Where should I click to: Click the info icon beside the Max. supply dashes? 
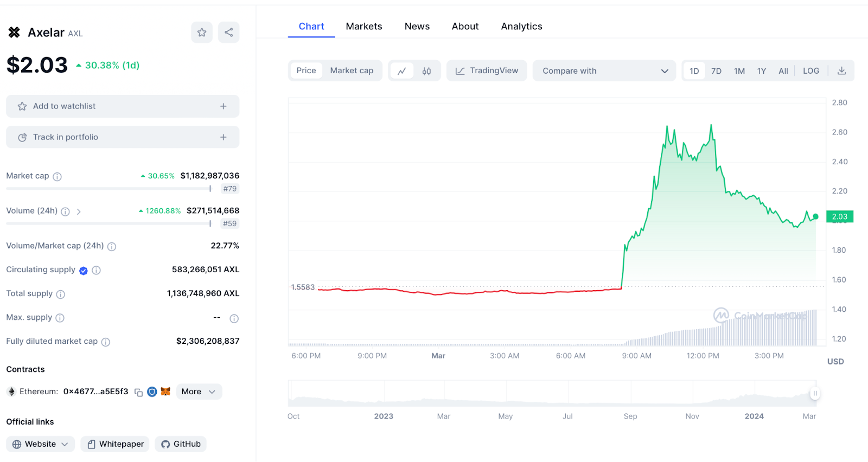234,318
